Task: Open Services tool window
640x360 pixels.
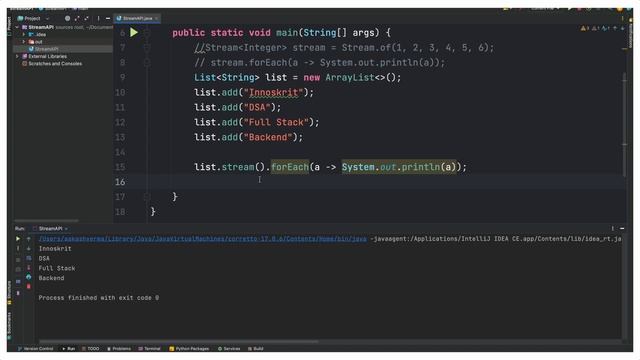Action: (229, 349)
